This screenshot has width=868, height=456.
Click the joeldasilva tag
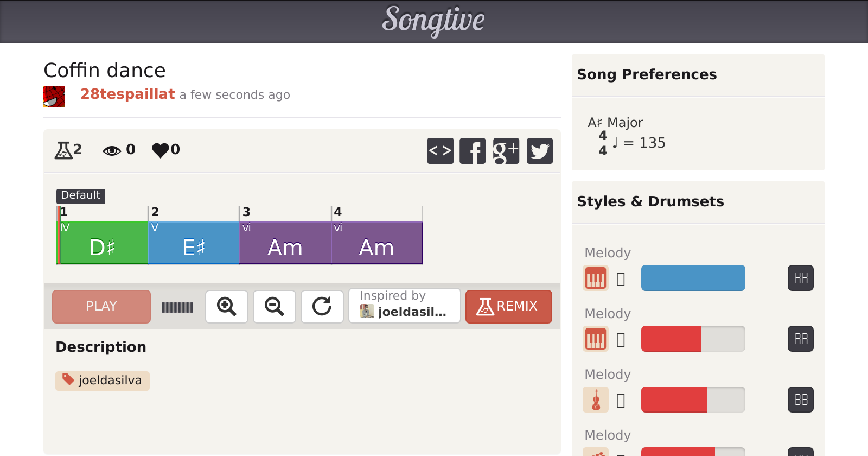tap(103, 381)
